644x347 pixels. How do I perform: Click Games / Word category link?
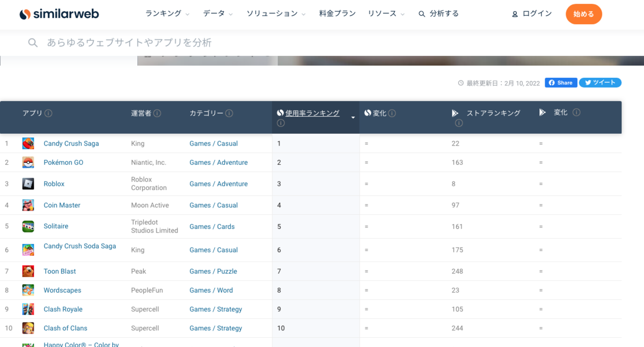[x=211, y=290]
